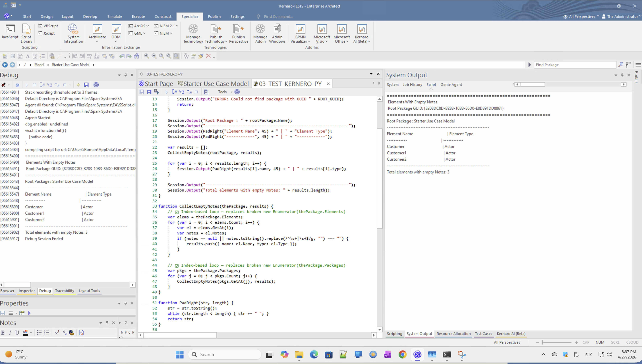The width and height of the screenshot is (642, 364).
Task: Open File Explorer from the taskbar
Action: pos(299,355)
